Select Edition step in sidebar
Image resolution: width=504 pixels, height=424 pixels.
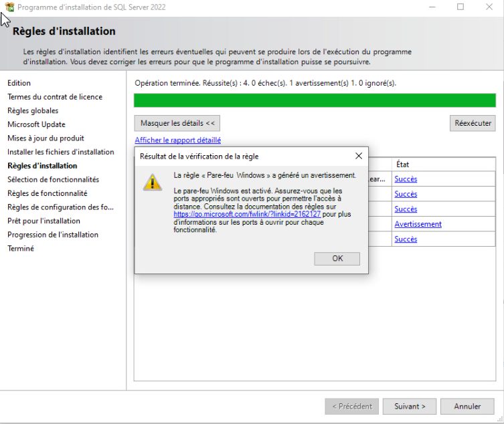19,83
